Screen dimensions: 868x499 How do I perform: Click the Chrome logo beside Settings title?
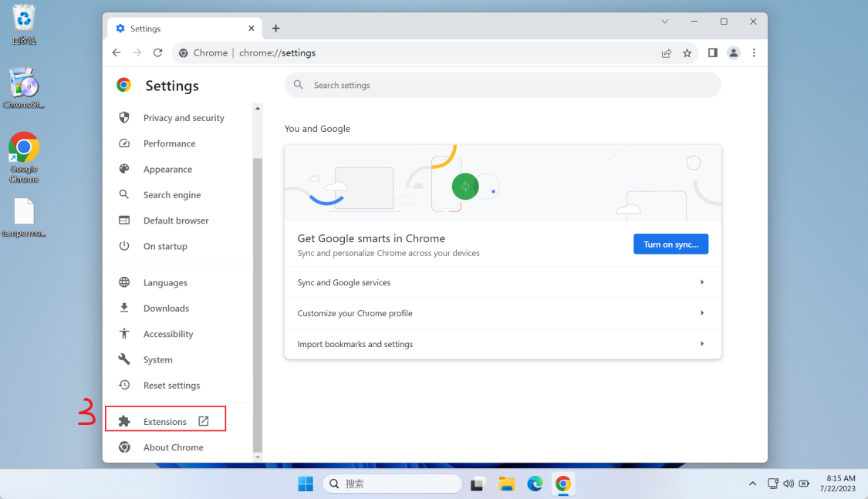coord(124,85)
